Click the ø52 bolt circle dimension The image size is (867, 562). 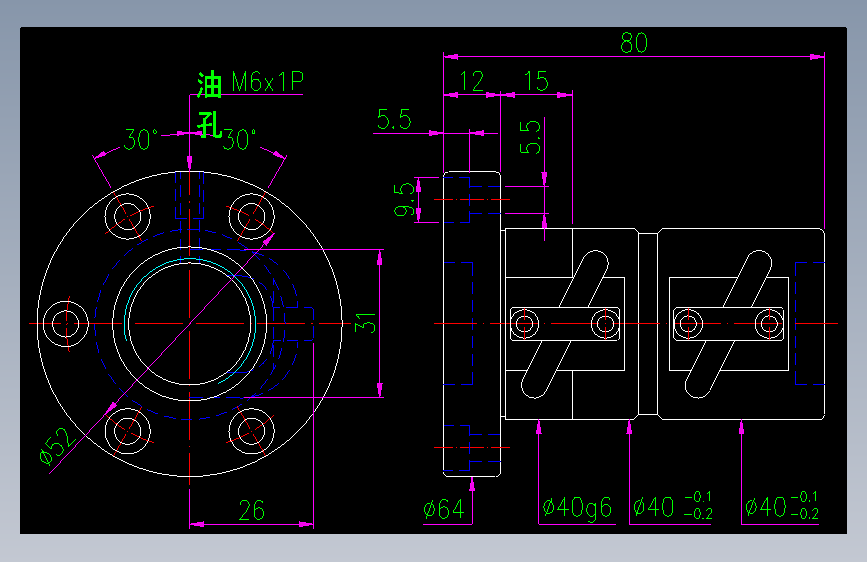[x=58, y=445]
